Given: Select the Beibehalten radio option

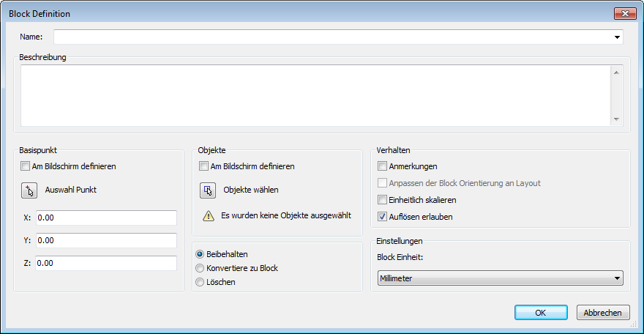Looking at the screenshot, I should (x=200, y=254).
